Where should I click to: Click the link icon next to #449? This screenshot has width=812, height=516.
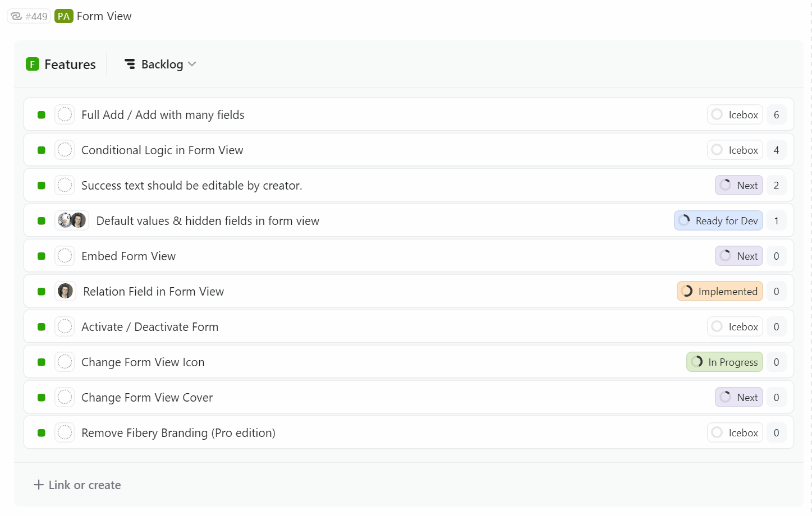point(16,16)
